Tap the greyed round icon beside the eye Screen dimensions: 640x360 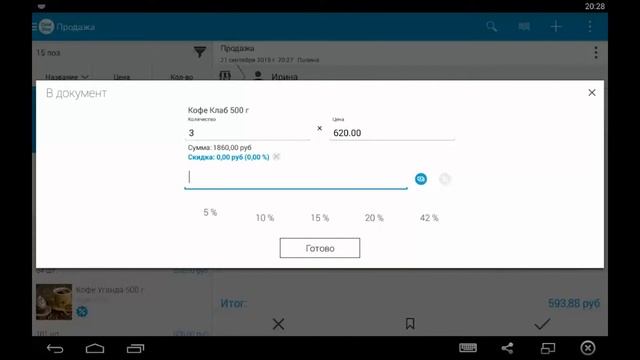445,179
